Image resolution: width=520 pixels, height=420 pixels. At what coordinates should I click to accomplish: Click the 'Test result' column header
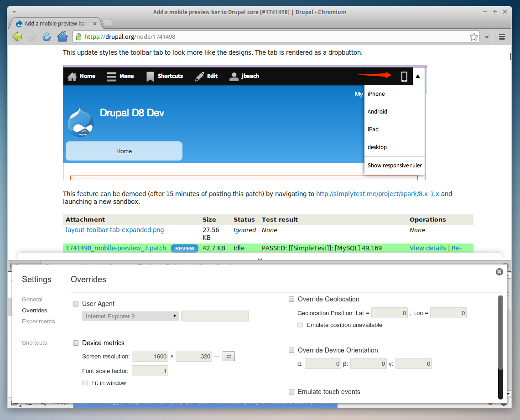click(280, 219)
